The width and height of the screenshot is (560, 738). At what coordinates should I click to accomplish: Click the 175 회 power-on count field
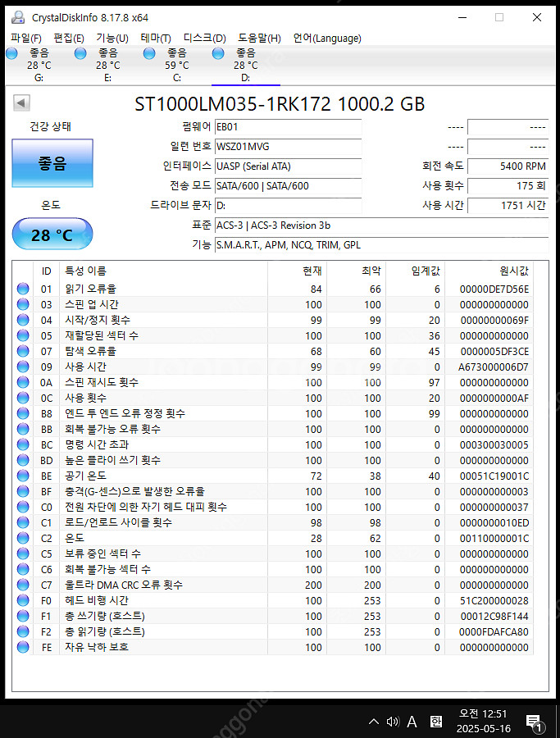tap(508, 186)
